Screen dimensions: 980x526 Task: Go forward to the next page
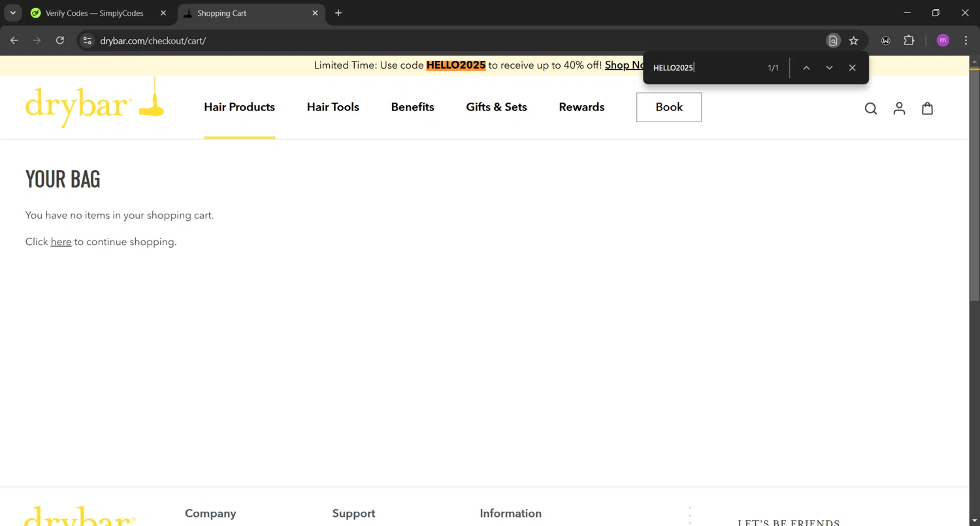point(37,41)
